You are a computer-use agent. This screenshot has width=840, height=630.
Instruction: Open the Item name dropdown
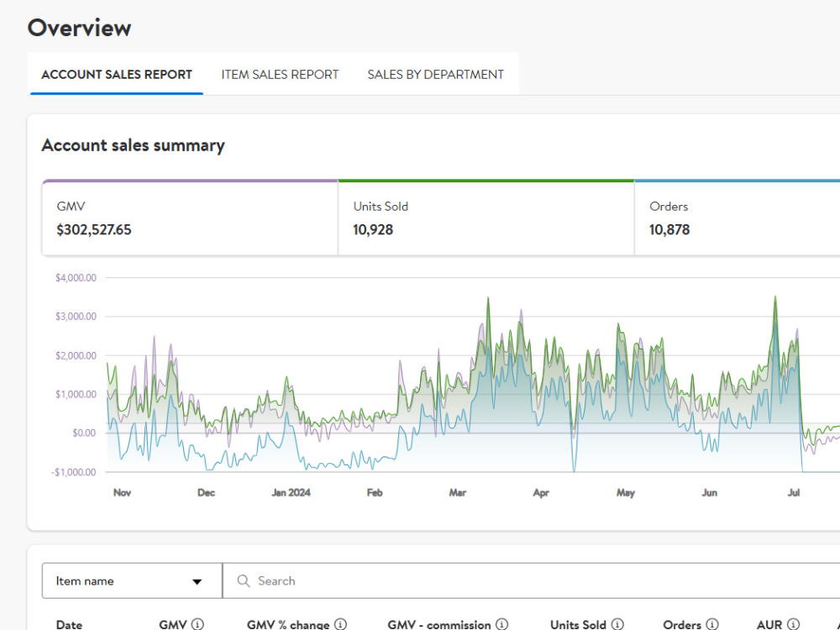coord(132,580)
